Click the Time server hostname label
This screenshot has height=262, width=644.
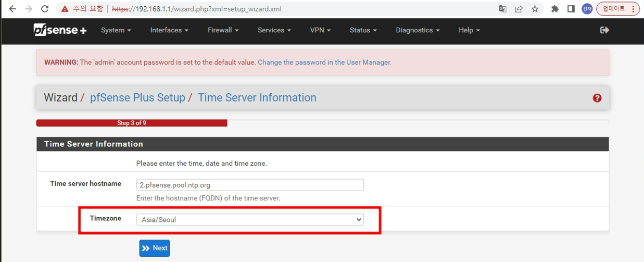(86, 183)
